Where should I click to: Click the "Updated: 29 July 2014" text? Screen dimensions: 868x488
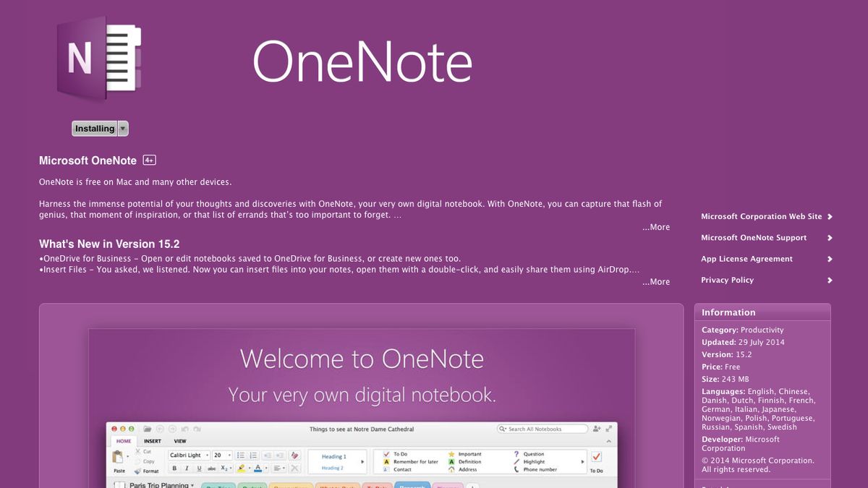743,342
